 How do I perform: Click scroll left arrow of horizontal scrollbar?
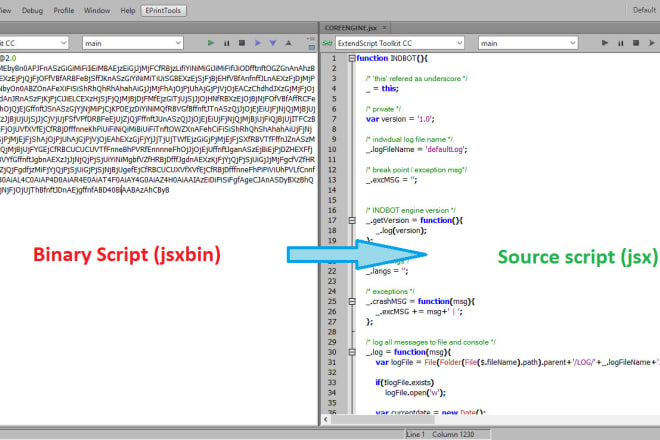pos(326,419)
